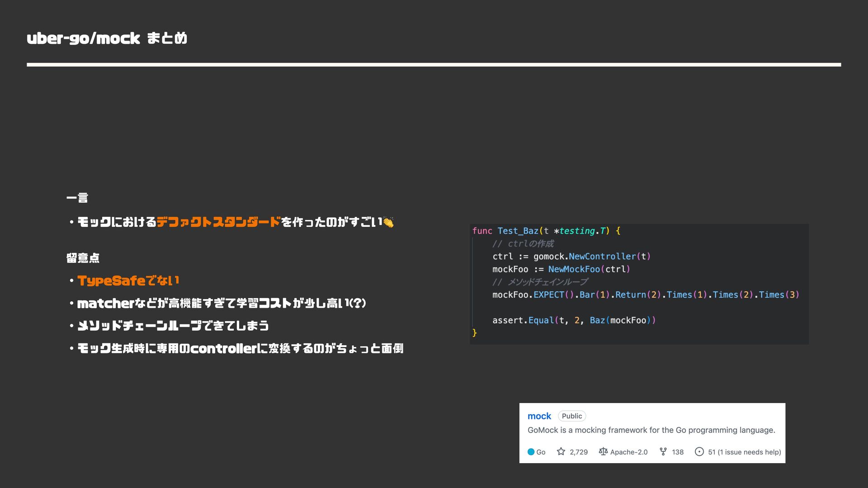Image resolution: width=868 pixels, height=488 pixels.
Task: Click the assert.Equal code line
Action: (x=574, y=320)
